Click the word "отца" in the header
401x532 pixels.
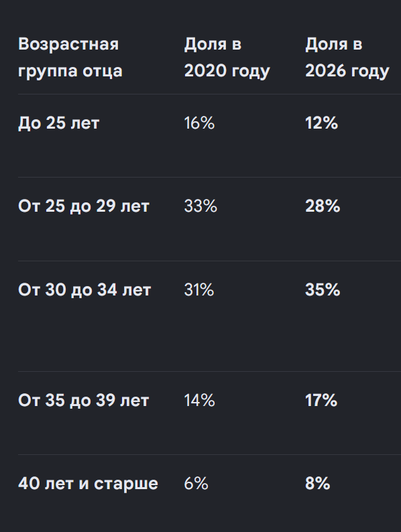tap(103, 71)
